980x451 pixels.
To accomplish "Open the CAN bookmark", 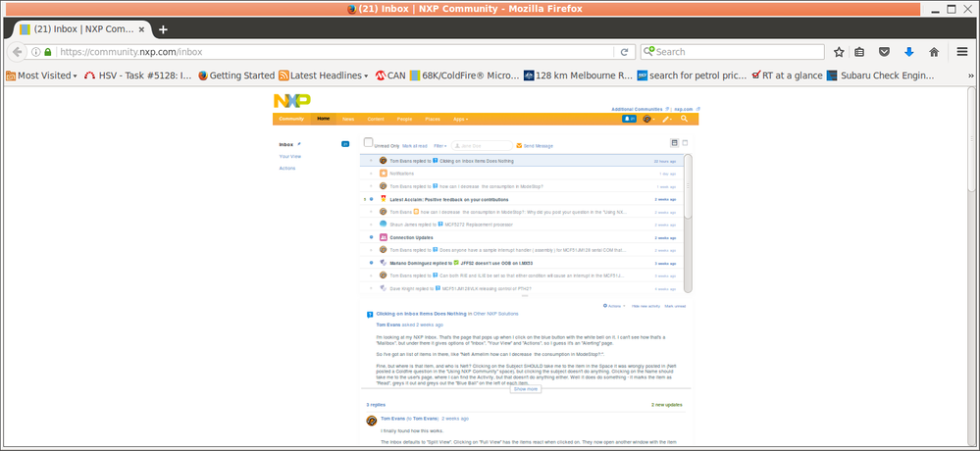I will 390,75.
